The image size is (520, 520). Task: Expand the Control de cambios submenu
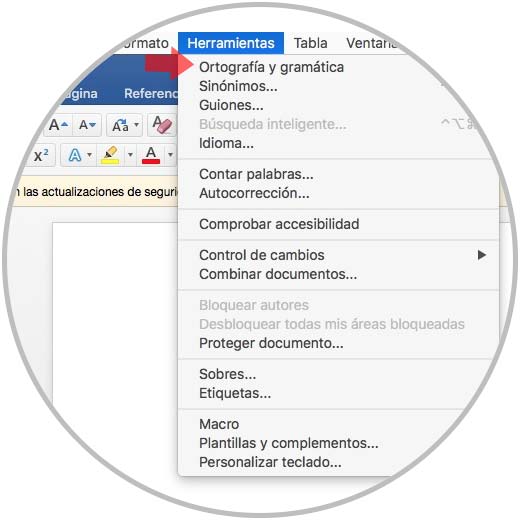pos(338,255)
